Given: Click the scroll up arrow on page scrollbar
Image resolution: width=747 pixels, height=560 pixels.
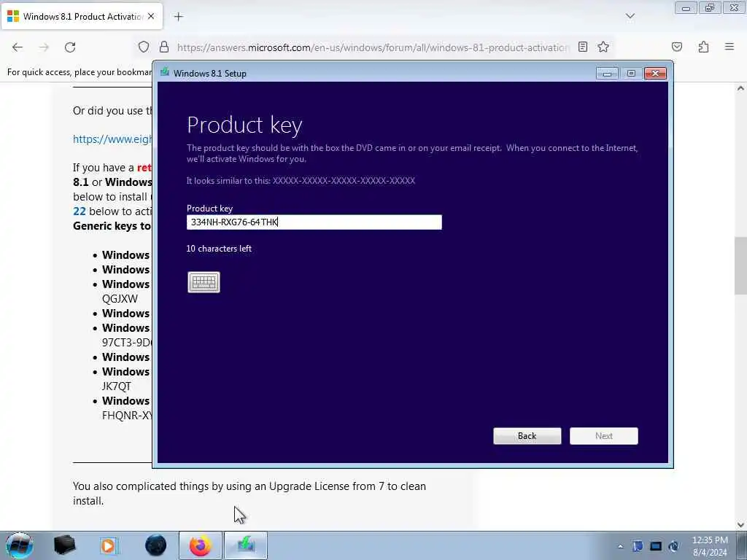Looking at the screenshot, I should click(x=740, y=88).
